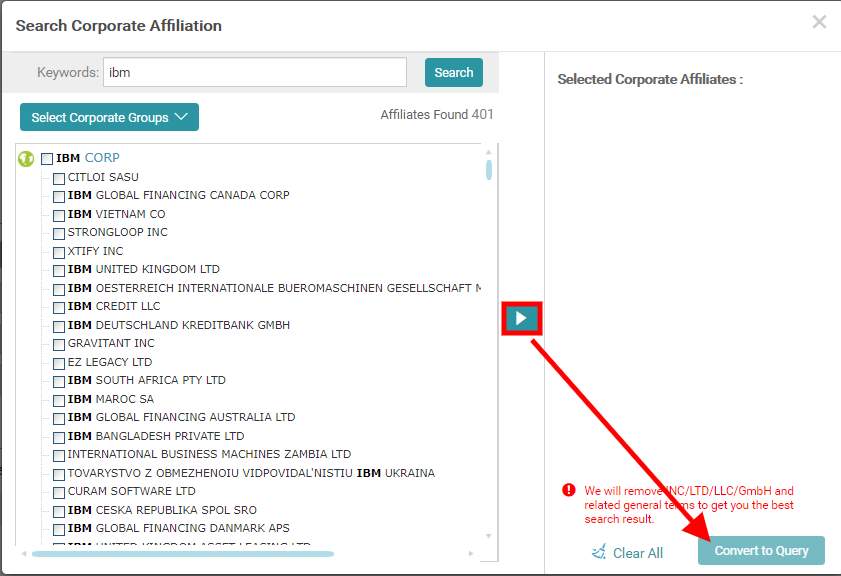Click the Clear All link

tap(638, 553)
